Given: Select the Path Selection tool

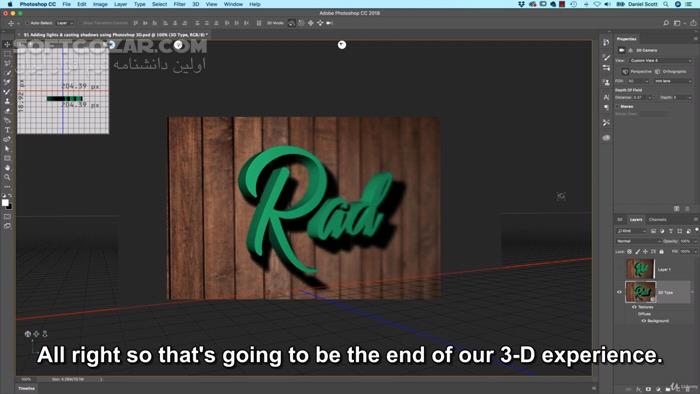Looking at the screenshot, I should pos(7,149).
